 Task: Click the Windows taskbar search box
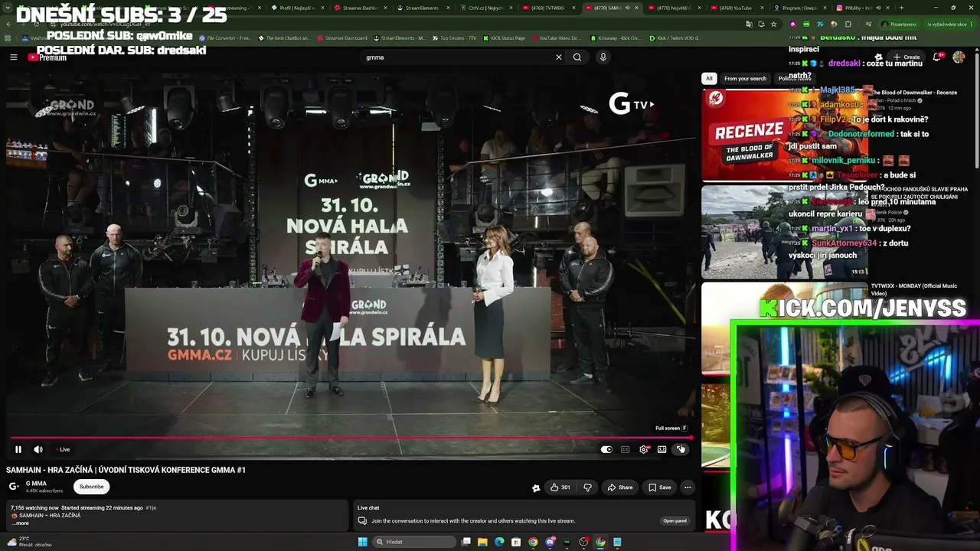click(414, 542)
